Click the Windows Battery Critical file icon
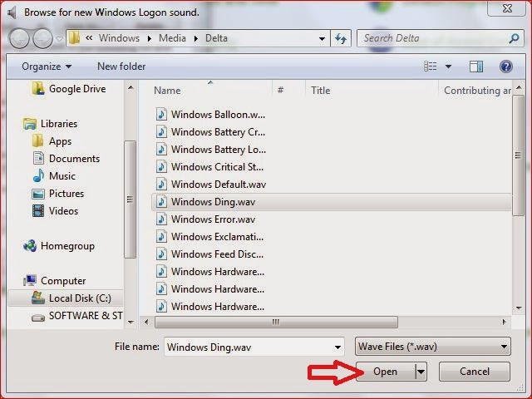The width and height of the screenshot is (532, 399). click(161, 131)
